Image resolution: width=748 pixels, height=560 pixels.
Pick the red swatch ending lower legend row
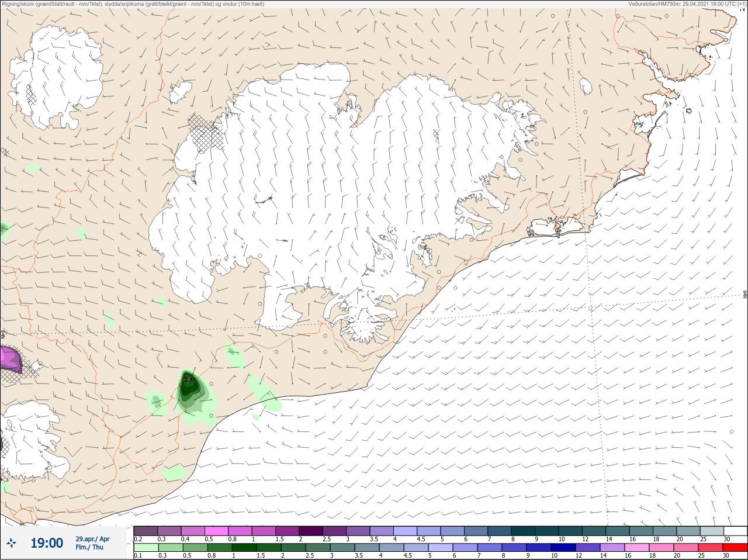pyautogui.click(x=735, y=548)
